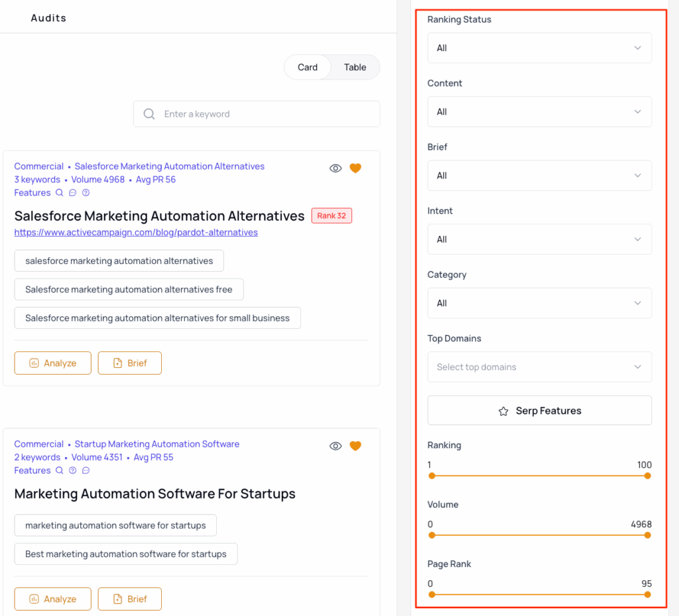Click the eye icon on Startups card
This screenshot has width=679, height=616.
pos(336,446)
